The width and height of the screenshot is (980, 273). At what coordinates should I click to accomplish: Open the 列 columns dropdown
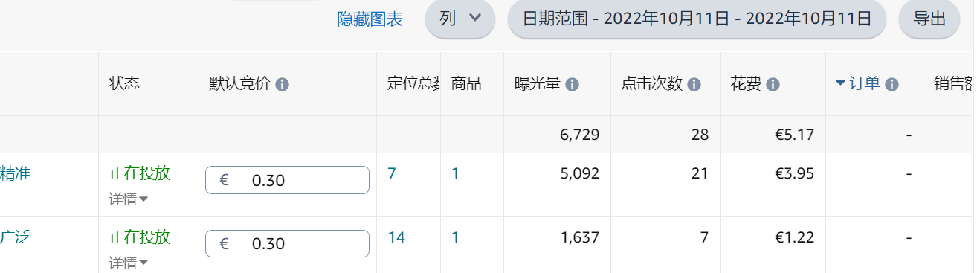click(x=460, y=19)
